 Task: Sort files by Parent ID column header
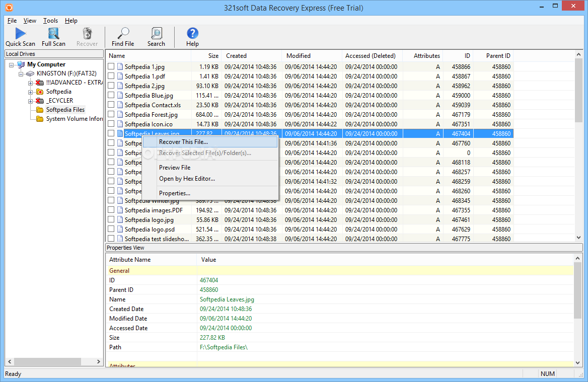(493, 56)
